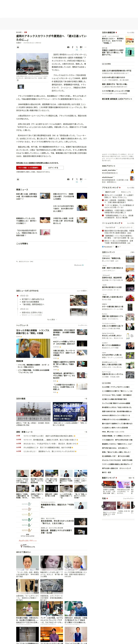Image resolution: width=138 pixels, height=644 pixels.
Task: Open 全国に広がる歯科訪問診療 sidebar item
Action: tap(117, 71)
